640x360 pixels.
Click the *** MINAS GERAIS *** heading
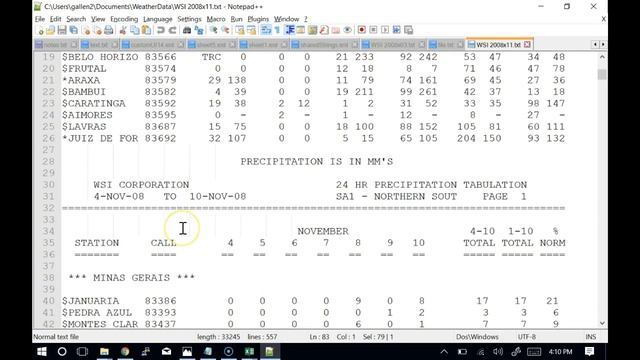(x=131, y=278)
